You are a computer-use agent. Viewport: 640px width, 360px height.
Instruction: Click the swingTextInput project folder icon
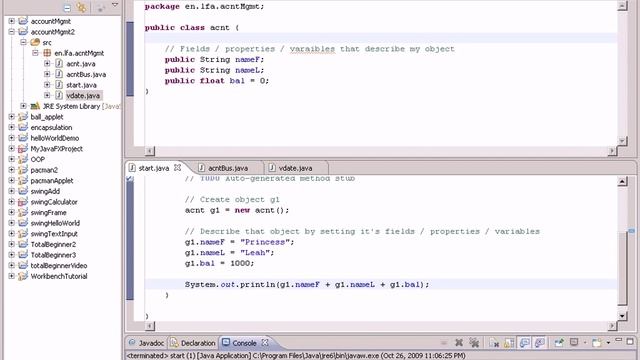click(x=23, y=233)
